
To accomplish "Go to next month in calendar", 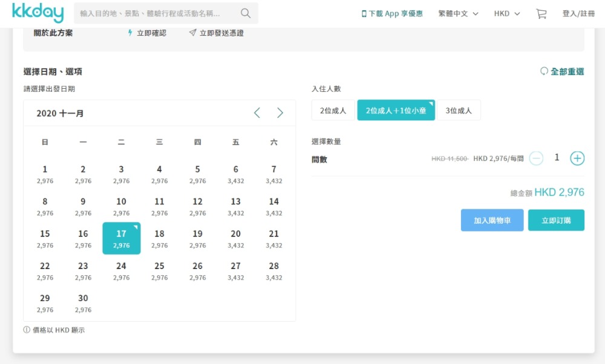I will (x=280, y=113).
